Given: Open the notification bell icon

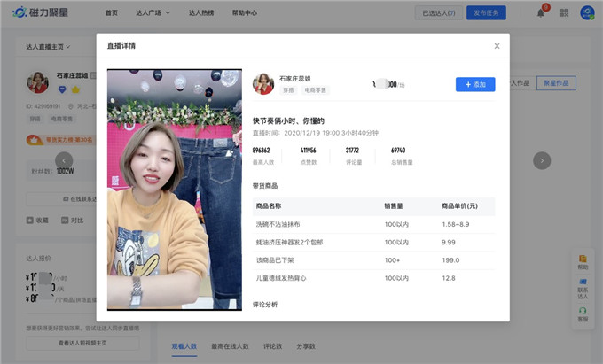Looking at the screenshot, I should 541,12.
